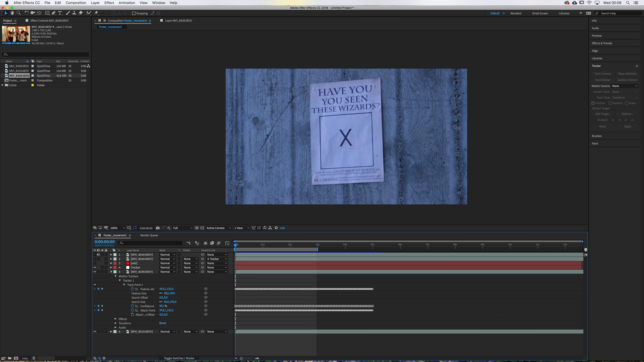Open the Full resolution dropdown

coord(182,228)
